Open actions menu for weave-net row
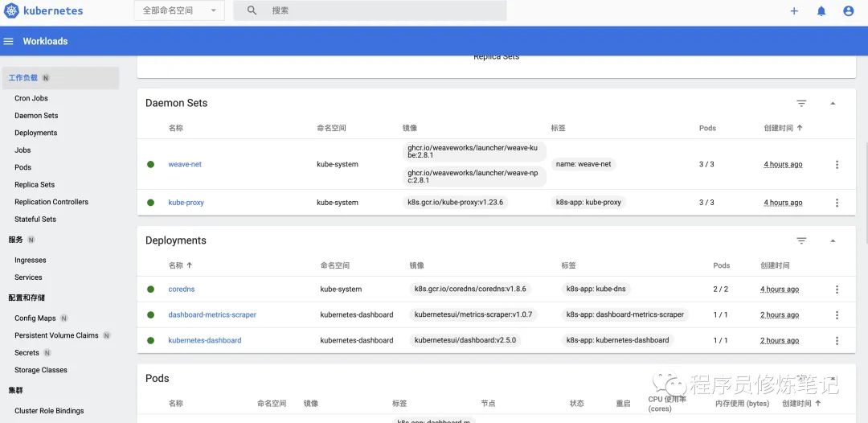Image resolution: width=868 pixels, height=423 pixels. point(837,164)
